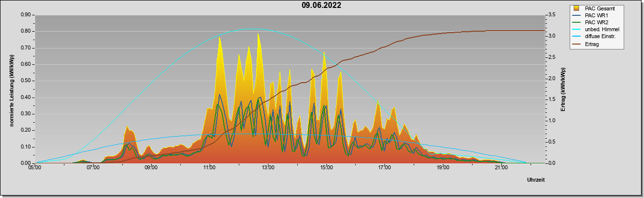
Task: Click the 0.40 left axis value
Action: [26, 98]
